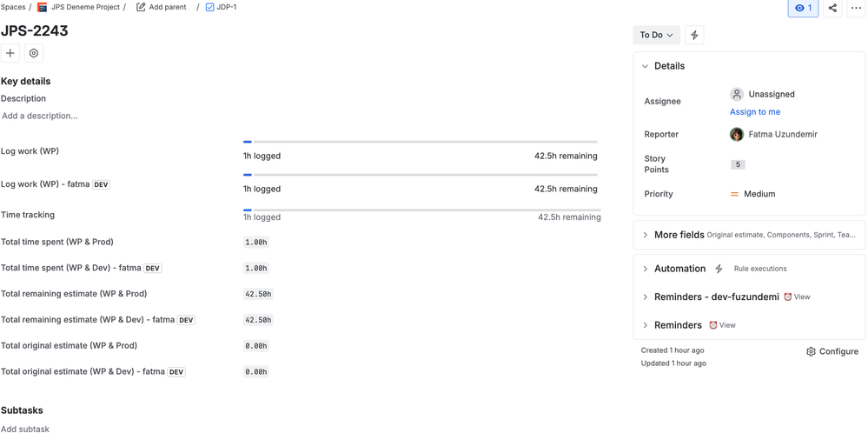Click the alarm clock icon in plain Reminders row
This screenshot has width=868, height=440.
[713, 325]
